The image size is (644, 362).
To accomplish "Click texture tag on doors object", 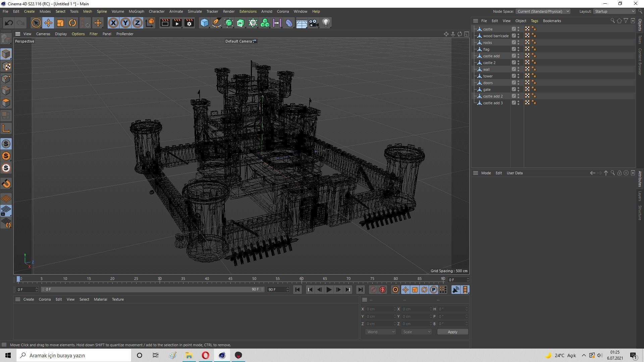I will click(527, 83).
